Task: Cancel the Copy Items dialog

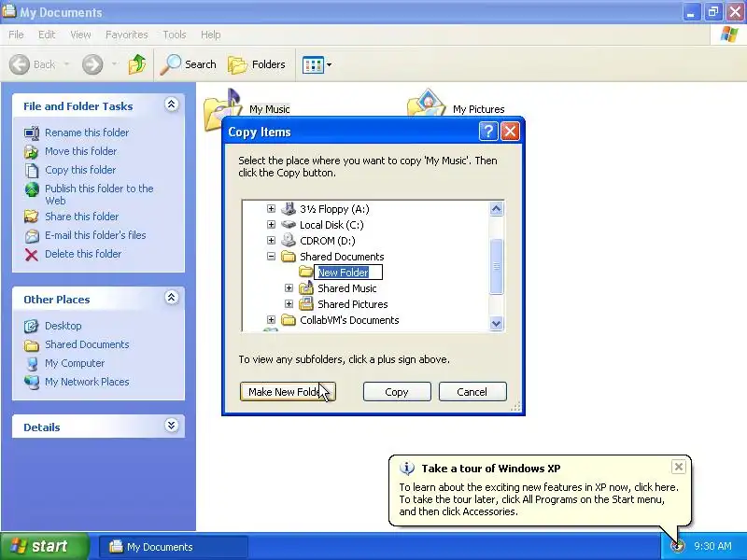Action: pyautogui.click(x=472, y=391)
